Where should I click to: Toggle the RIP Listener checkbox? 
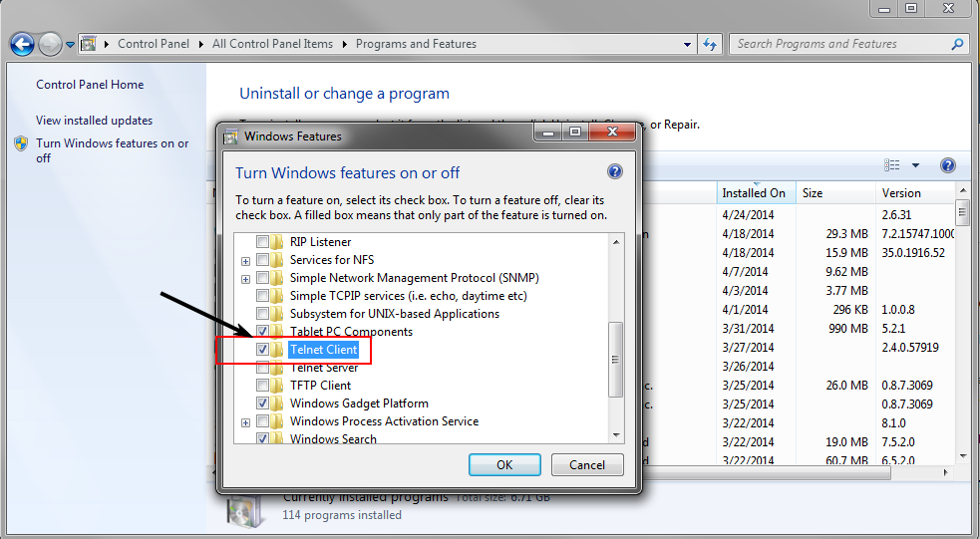point(262,242)
